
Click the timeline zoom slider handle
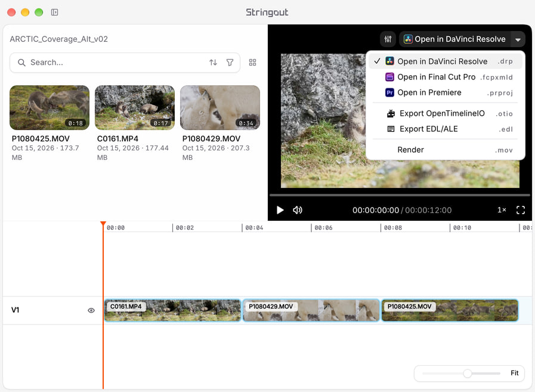coord(468,374)
